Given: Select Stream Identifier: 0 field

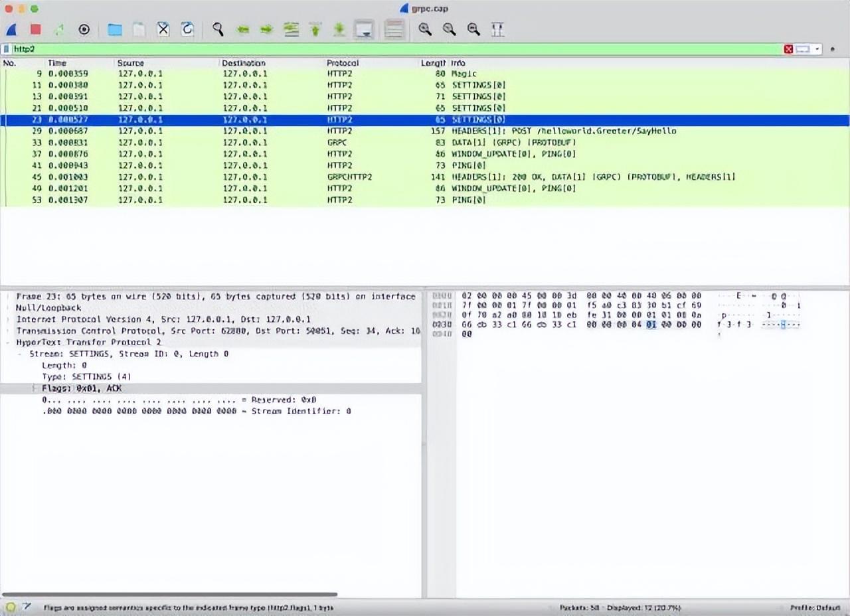Looking at the screenshot, I should (197, 412).
